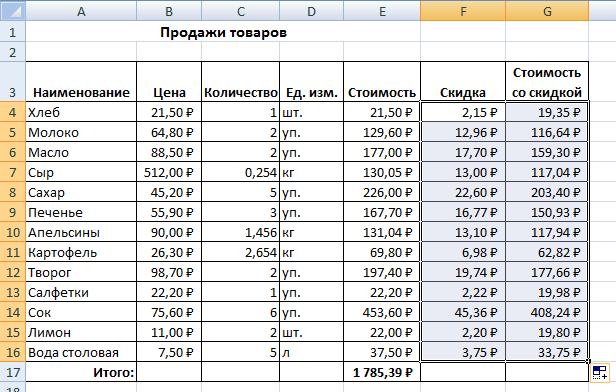Select discounted cost cell '33,75 ₽'
The height and width of the screenshot is (392, 616).
tap(547, 352)
